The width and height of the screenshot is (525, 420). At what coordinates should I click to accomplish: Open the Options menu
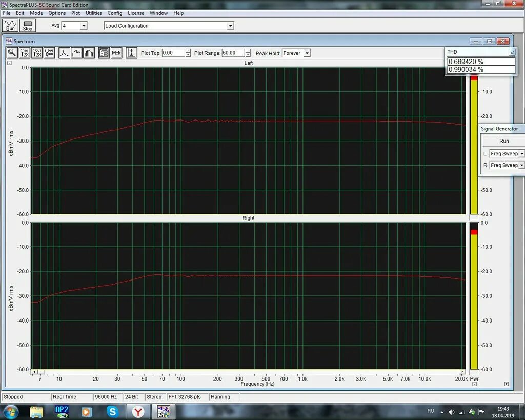[57, 13]
